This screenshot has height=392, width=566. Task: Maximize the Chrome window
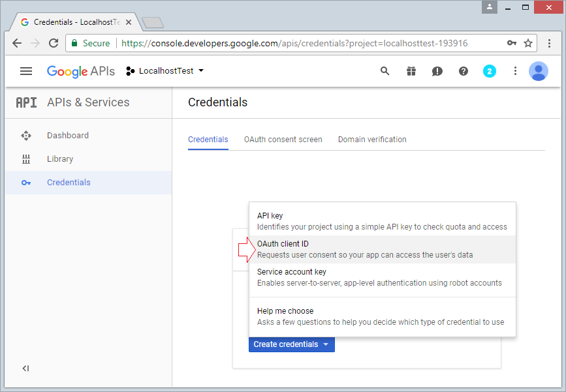(x=526, y=7)
